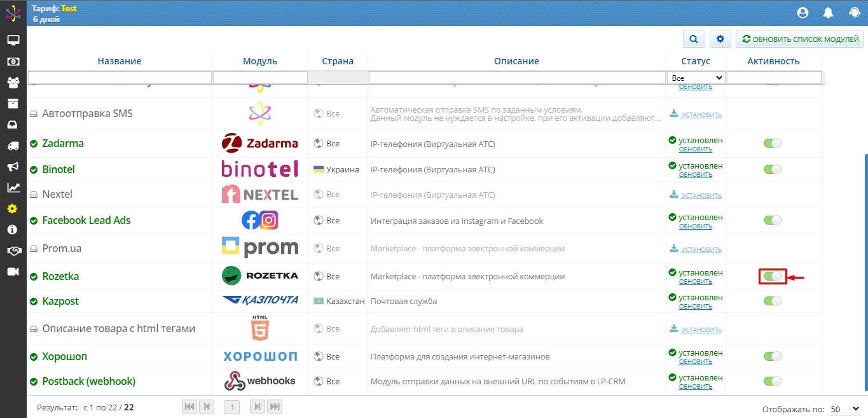Click ОБНОВИТЬ СПИСОК МОДУЛЕЙ button
The width and height of the screenshot is (868, 418).
click(x=799, y=39)
